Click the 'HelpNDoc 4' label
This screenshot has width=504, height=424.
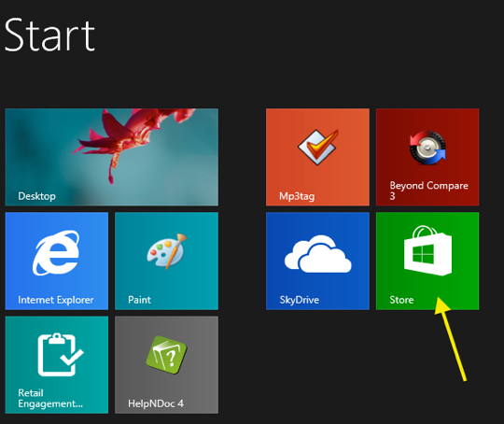pyautogui.click(x=156, y=403)
